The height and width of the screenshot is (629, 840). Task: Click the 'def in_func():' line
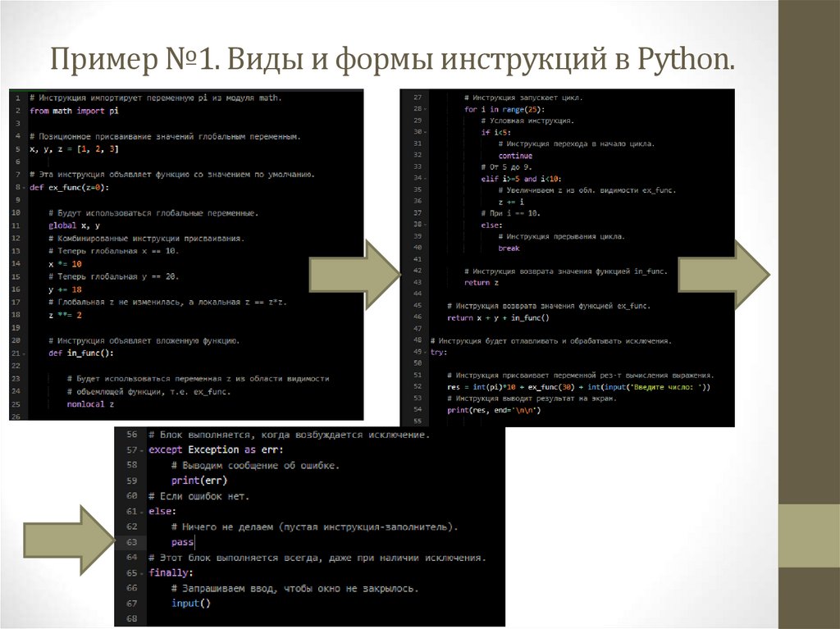tap(81, 353)
